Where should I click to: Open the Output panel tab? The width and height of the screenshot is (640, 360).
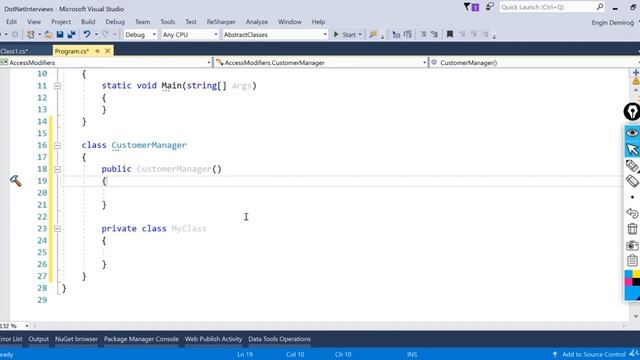pos(38,339)
